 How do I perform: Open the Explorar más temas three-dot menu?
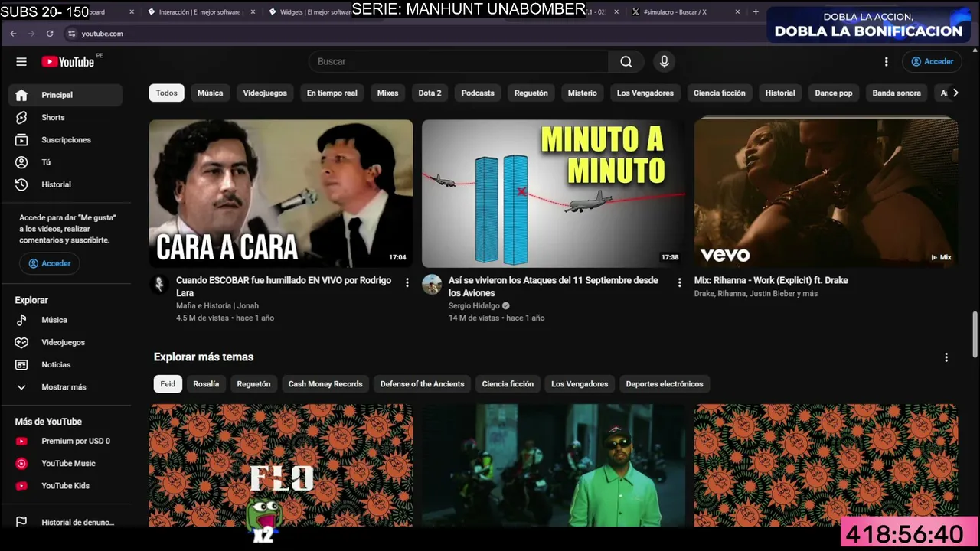click(946, 357)
